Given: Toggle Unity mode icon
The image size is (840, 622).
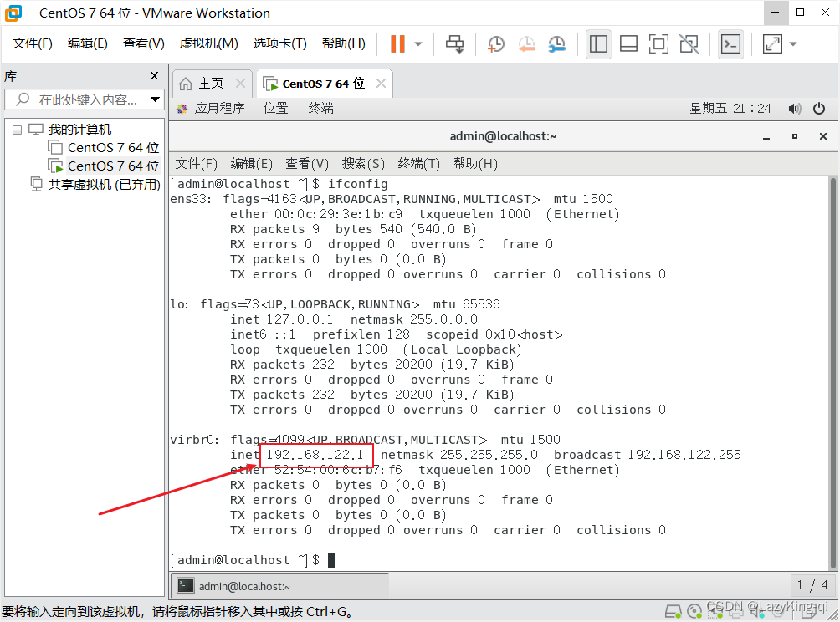Looking at the screenshot, I should pos(689,44).
